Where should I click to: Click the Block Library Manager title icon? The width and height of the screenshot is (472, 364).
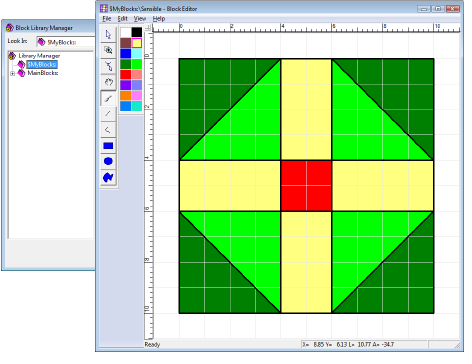10,28
